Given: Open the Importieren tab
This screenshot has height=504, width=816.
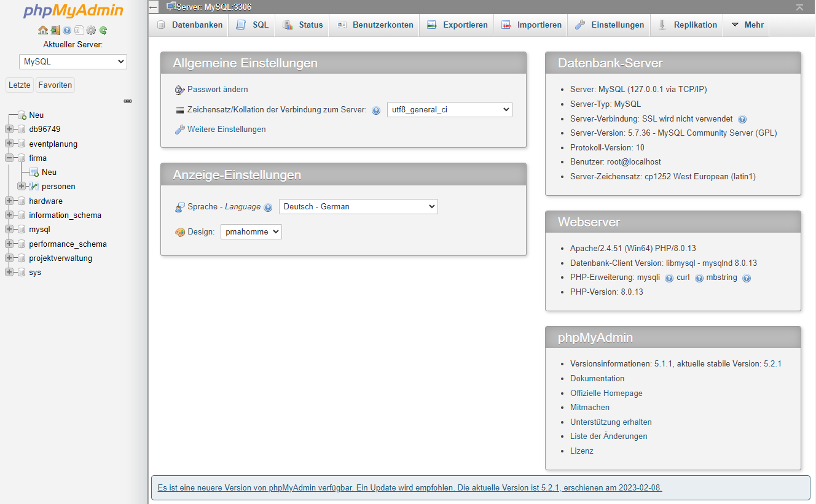Looking at the screenshot, I should 531,25.
